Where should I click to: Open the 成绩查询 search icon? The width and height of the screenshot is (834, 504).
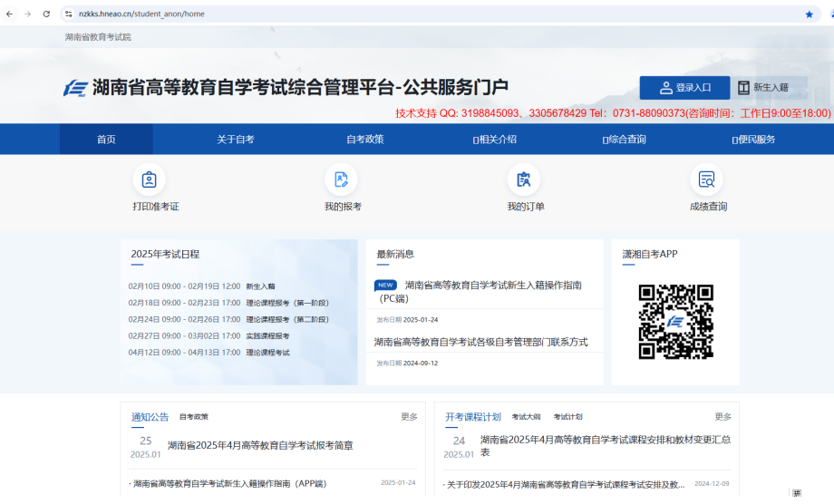(706, 179)
